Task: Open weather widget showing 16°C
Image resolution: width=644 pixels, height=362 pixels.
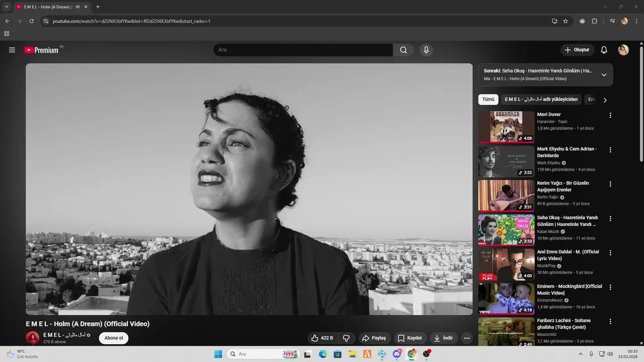Action: (23, 354)
